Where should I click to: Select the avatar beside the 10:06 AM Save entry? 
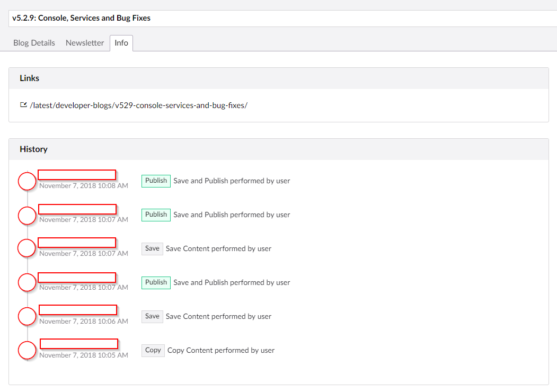27,316
